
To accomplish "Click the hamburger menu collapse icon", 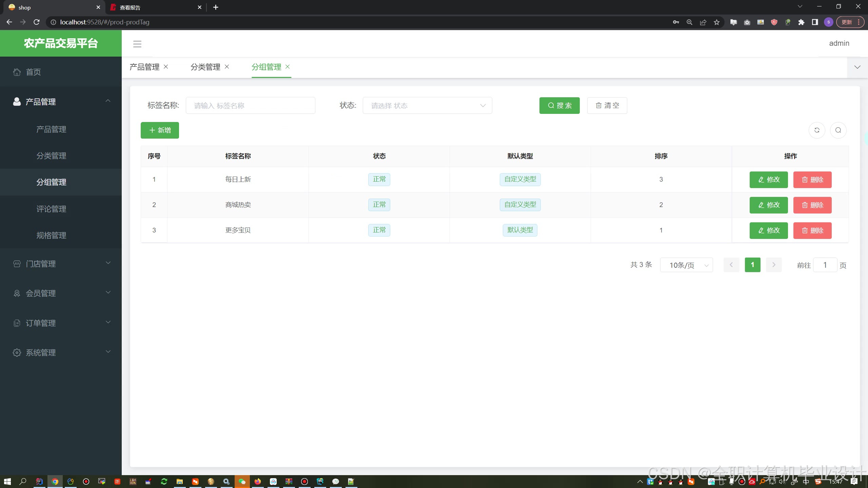I will pos(137,44).
